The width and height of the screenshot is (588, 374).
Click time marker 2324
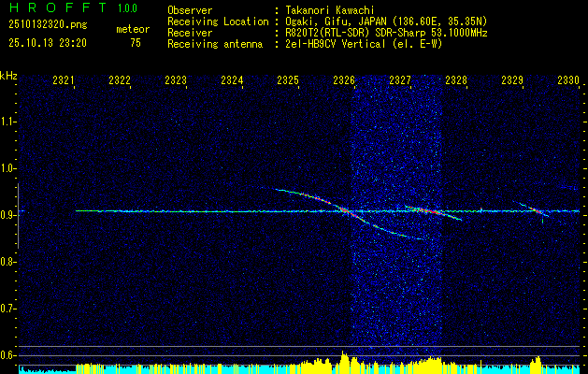(232, 80)
